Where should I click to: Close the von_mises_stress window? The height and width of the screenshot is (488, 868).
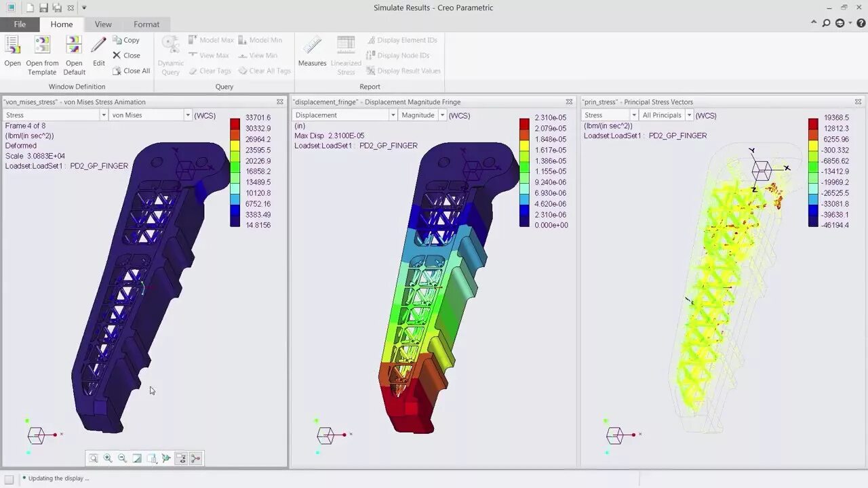[279, 102]
